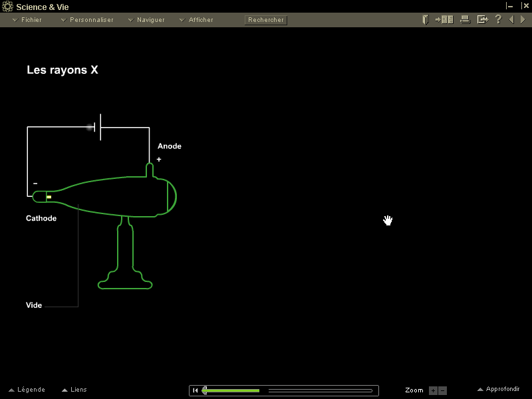532x399 pixels.
Task: Open the Naviguer menu
Action: tap(146, 20)
